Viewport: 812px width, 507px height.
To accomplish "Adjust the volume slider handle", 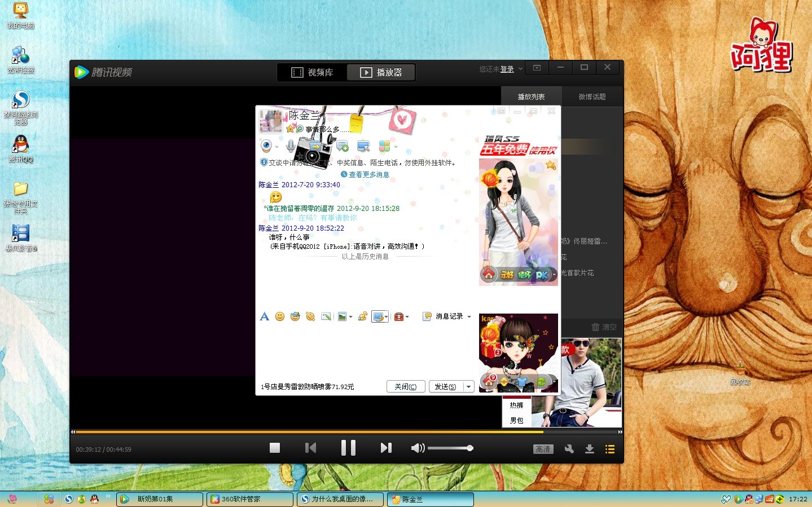I will point(469,448).
